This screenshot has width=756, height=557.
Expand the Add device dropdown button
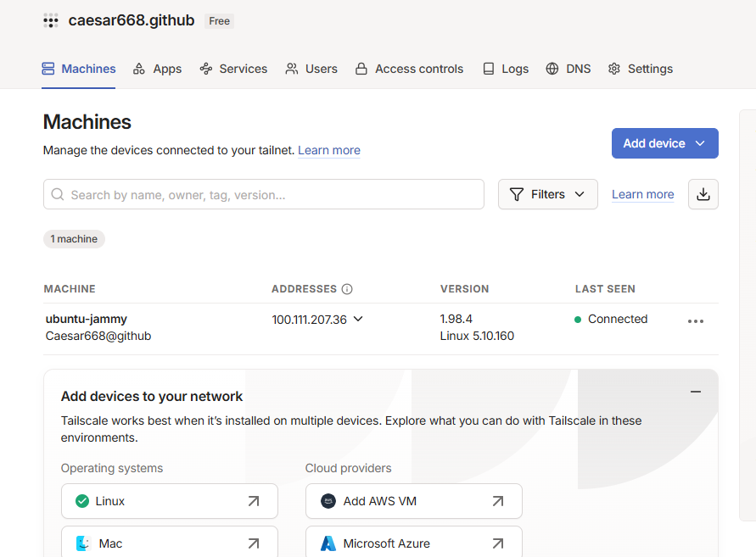tap(665, 143)
